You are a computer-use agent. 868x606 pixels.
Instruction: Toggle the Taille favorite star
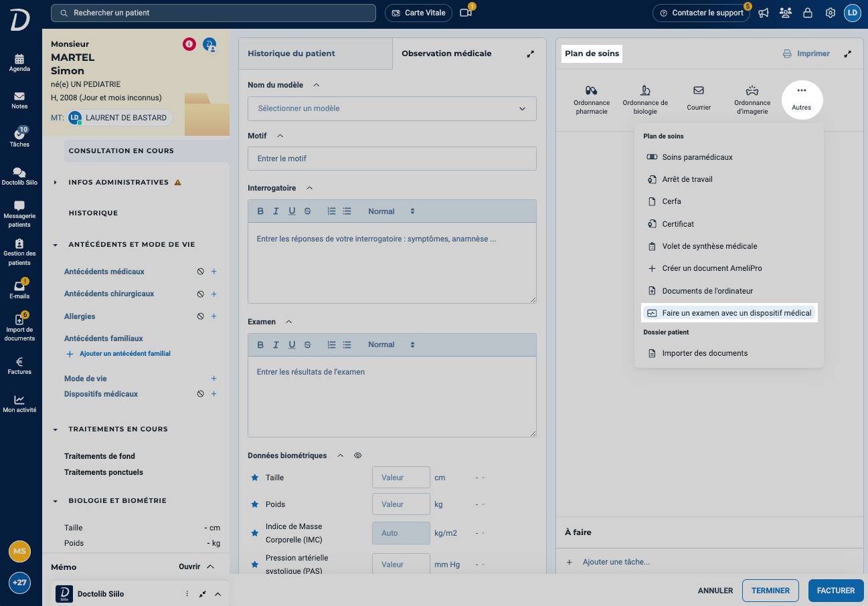point(254,478)
